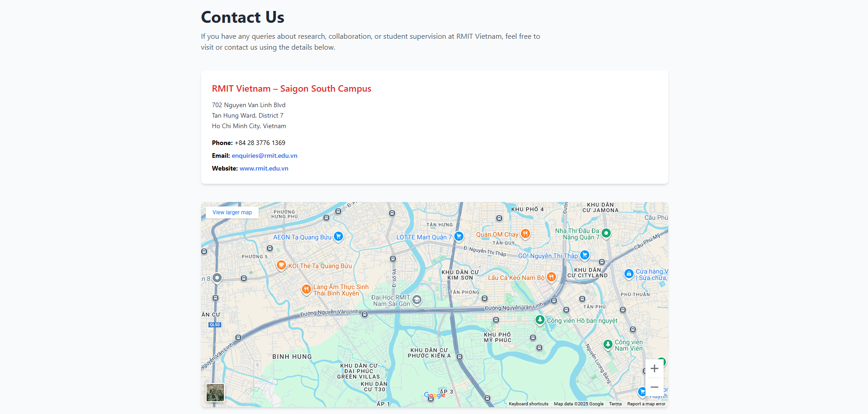868x414 pixels.
Task: Select the GO! Nguyễn Thị Thập shopping pin
Action: (584, 255)
